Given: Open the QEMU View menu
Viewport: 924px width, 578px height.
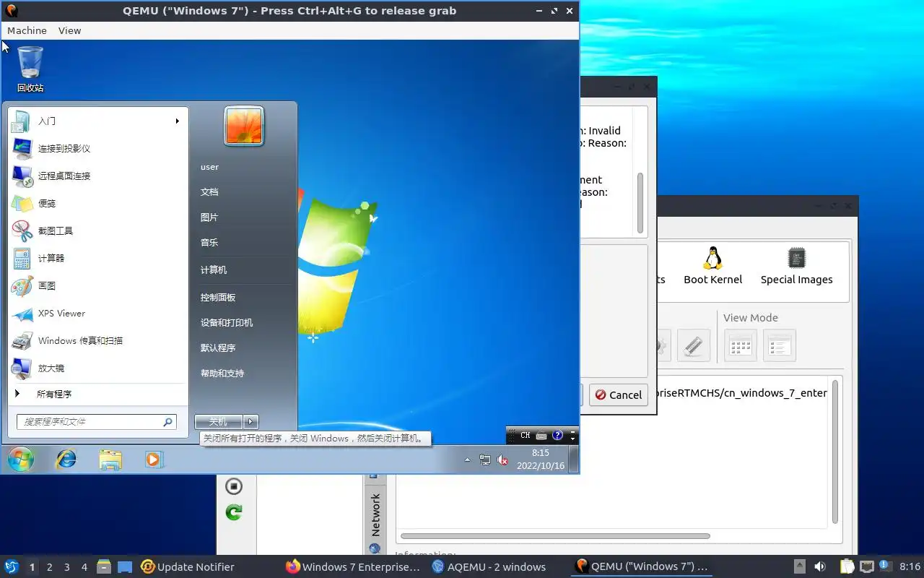Looking at the screenshot, I should click(69, 30).
